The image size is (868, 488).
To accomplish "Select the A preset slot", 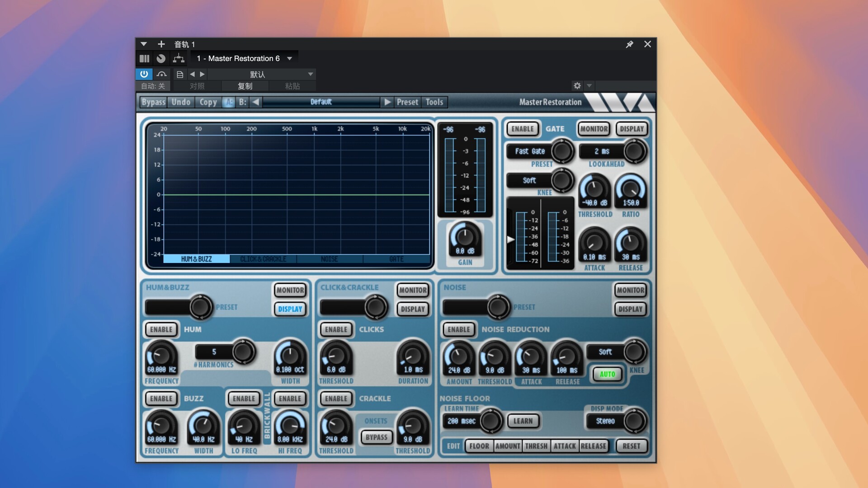I will tap(229, 102).
